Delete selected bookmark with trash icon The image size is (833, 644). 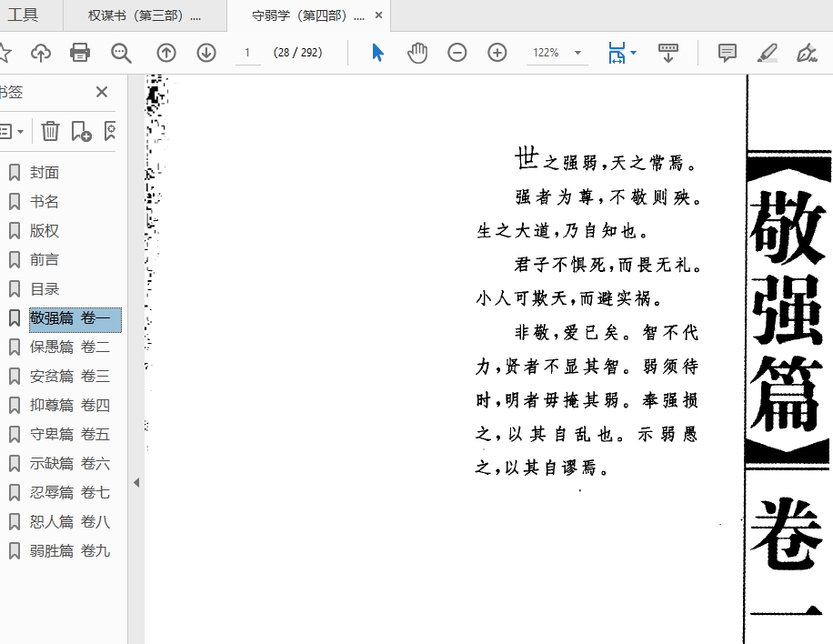[50, 131]
